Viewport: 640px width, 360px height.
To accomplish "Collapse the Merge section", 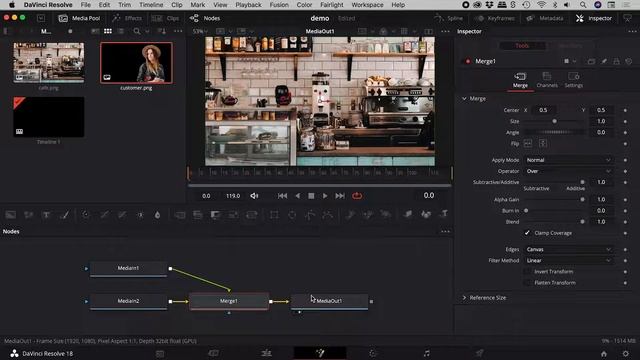I will (464, 99).
